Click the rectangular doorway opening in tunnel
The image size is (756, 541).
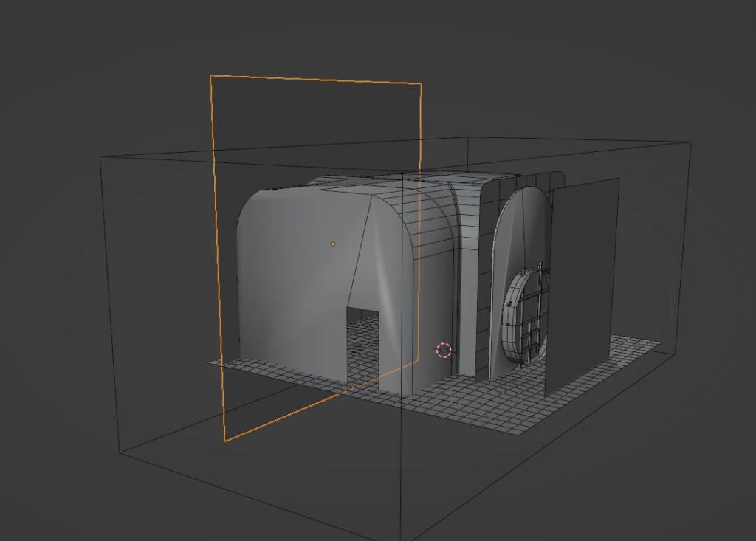[362, 343]
